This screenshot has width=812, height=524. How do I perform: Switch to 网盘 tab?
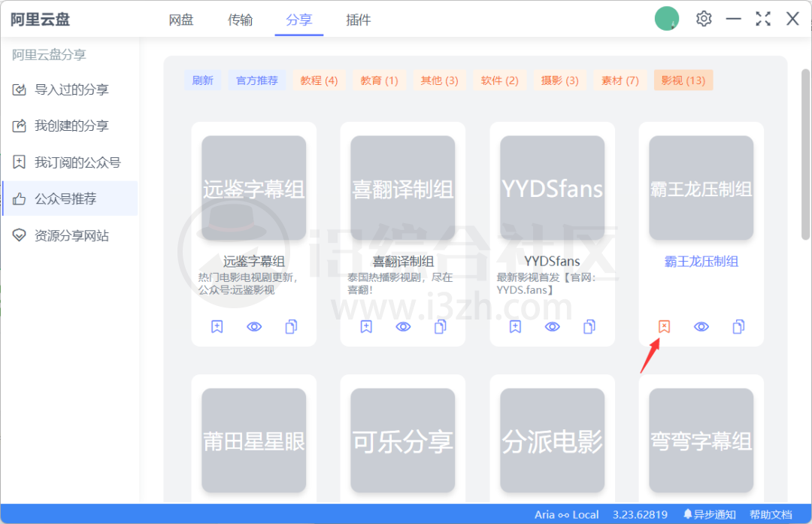pyautogui.click(x=181, y=20)
